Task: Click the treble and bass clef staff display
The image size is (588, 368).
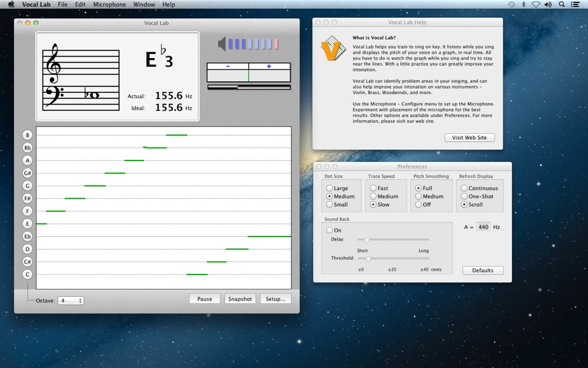Action: (81, 77)
